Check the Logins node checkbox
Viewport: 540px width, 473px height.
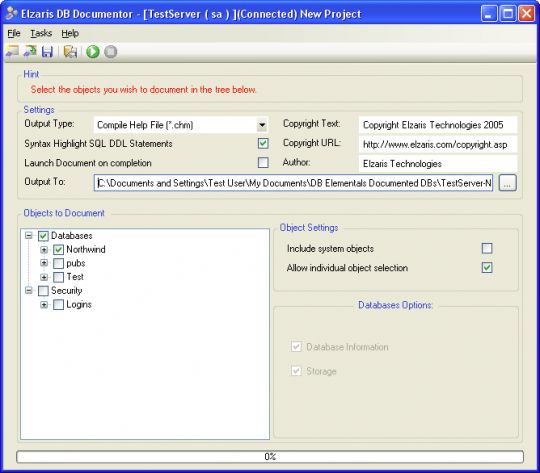click(x=58, y=305)
